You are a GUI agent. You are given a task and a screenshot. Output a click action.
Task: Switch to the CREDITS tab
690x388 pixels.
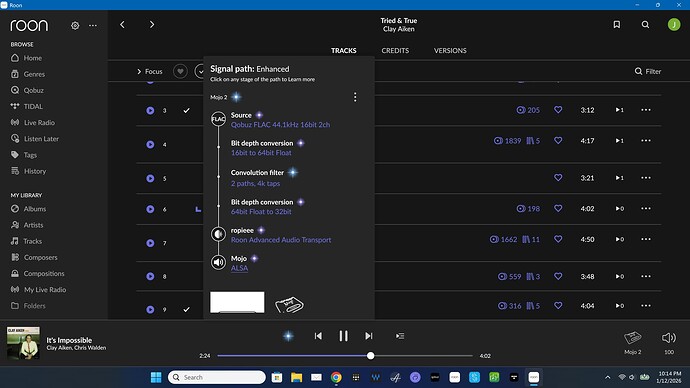pos(395,51)
